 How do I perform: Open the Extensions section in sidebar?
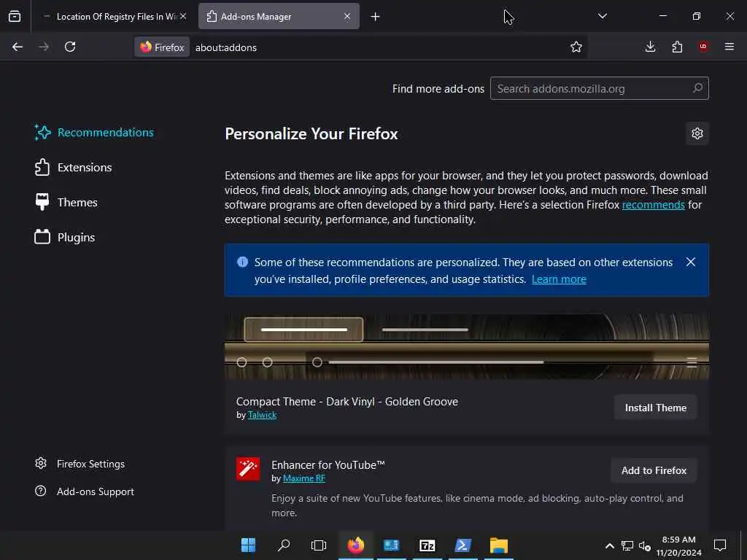click(74, 168)
